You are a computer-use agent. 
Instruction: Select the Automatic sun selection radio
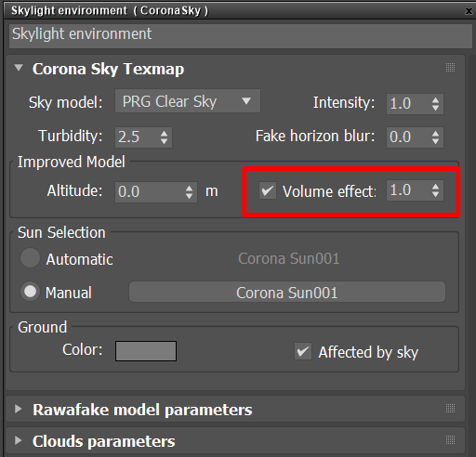(30, 258)
